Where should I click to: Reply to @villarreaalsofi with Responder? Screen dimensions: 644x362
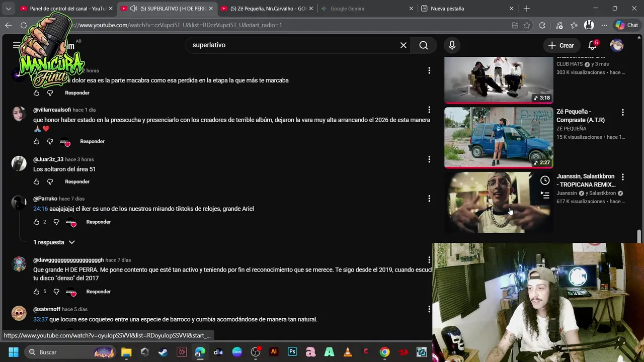click(x=92, y=141)
